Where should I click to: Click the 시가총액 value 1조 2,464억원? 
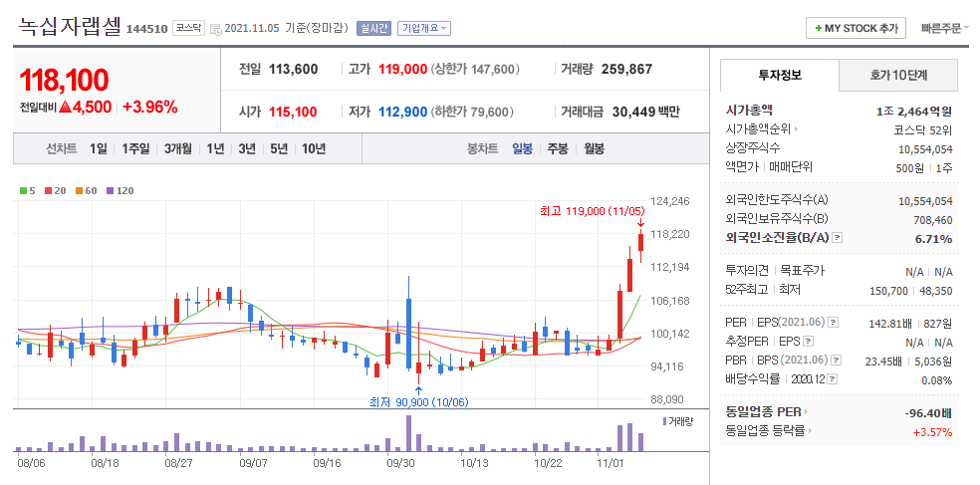coord(914,112)
